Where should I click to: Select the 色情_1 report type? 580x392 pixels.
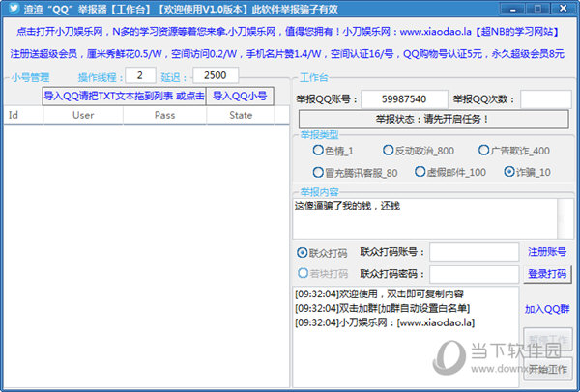[x=333, y=151]
